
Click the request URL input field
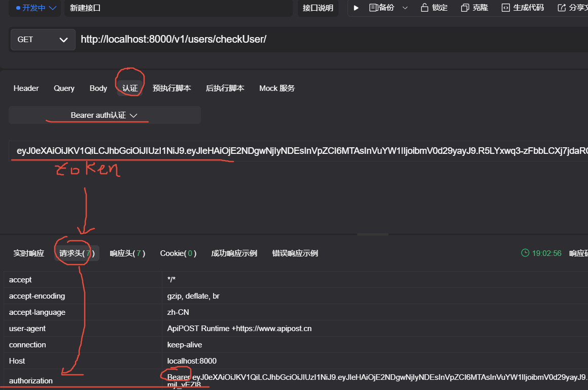point(203,39)
